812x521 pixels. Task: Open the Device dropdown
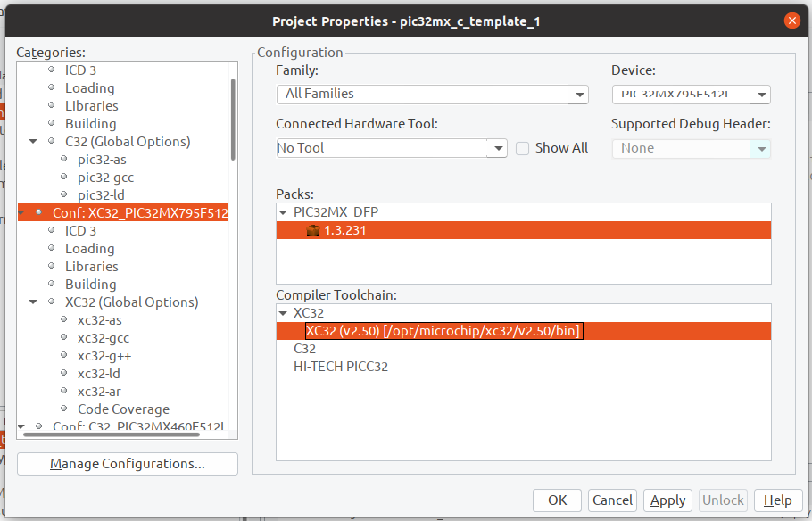(761, 95)
